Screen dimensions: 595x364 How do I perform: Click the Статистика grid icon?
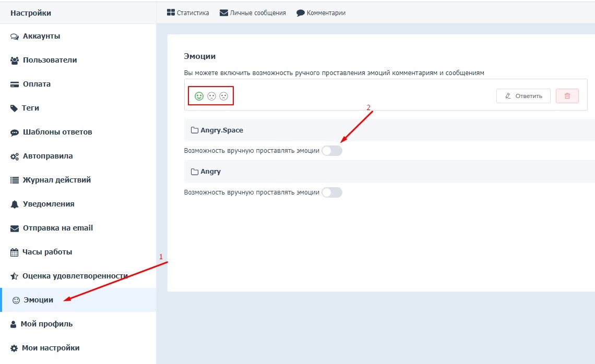click(x=171, y=13)
